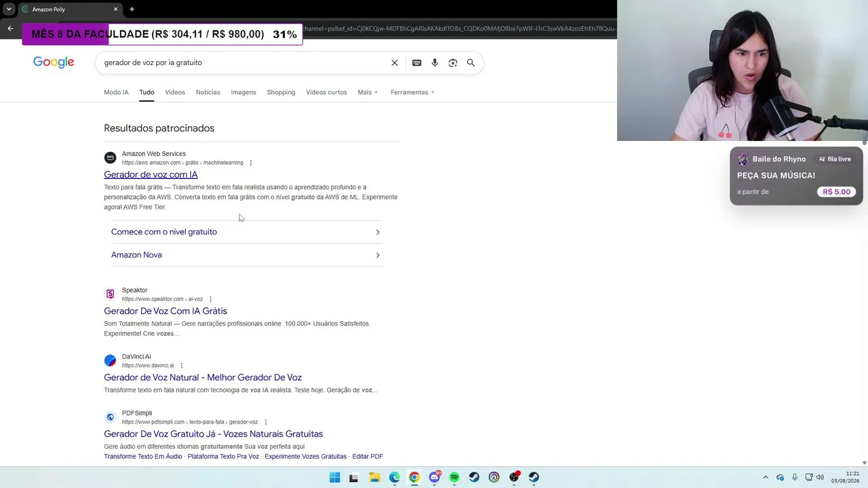Click the 'Transforme Texto Em Áudio' sitelink
Screen dimensions: 868x488
(x=143, y=457)
